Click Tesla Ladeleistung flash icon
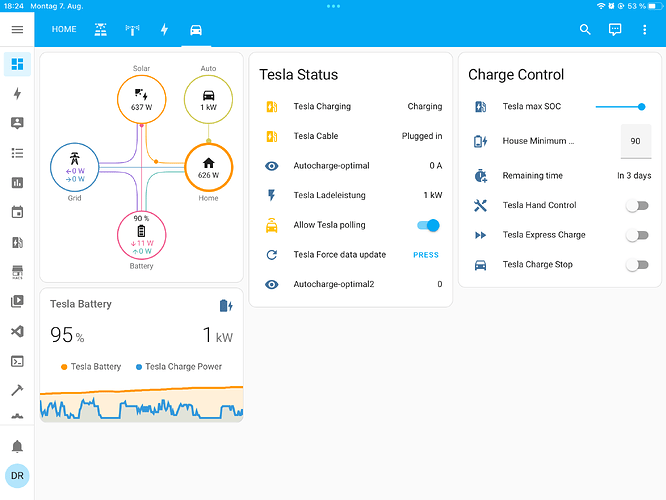Viewport: 666px width, 500px height. pyautogui.click(x=272, y=195)
